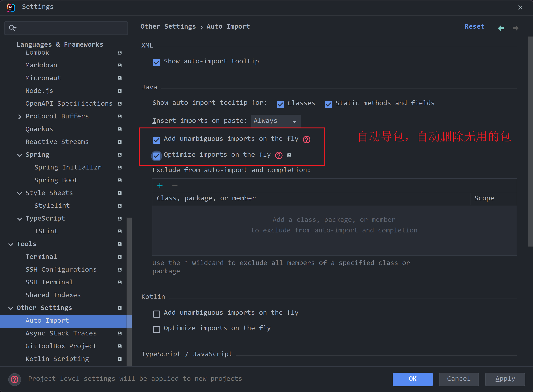This screenshot has height=392, width=533.
Task: Toggle Static methods and fields checkbox
Action: 328,104
